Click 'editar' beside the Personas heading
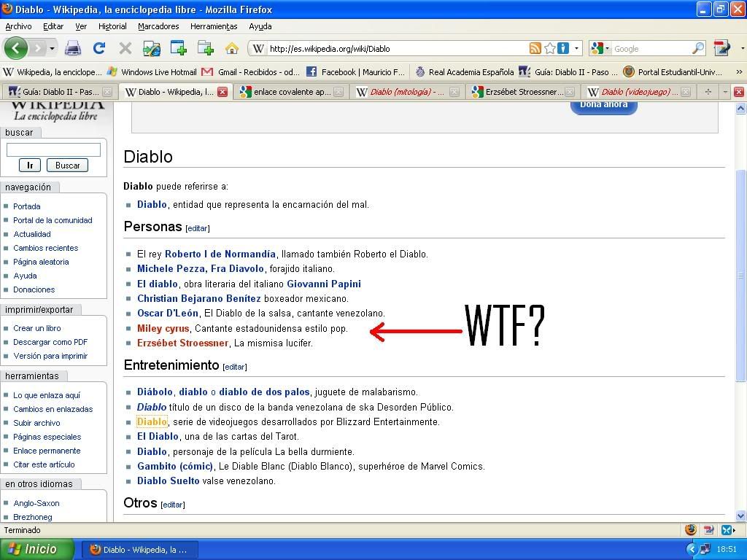The image size is (747, 560). pos(198,228)
